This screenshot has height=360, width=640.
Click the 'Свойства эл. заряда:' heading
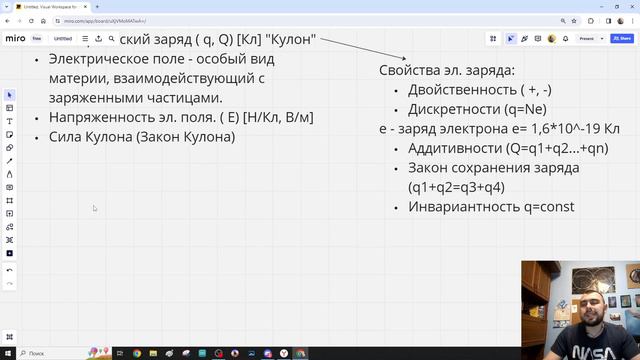coord(447,70)
